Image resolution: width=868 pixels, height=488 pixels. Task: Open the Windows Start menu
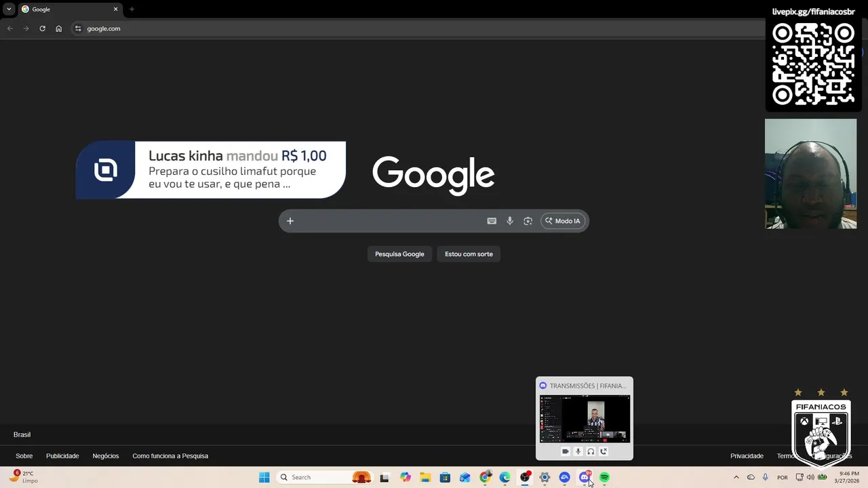click(x=264, y=477)
